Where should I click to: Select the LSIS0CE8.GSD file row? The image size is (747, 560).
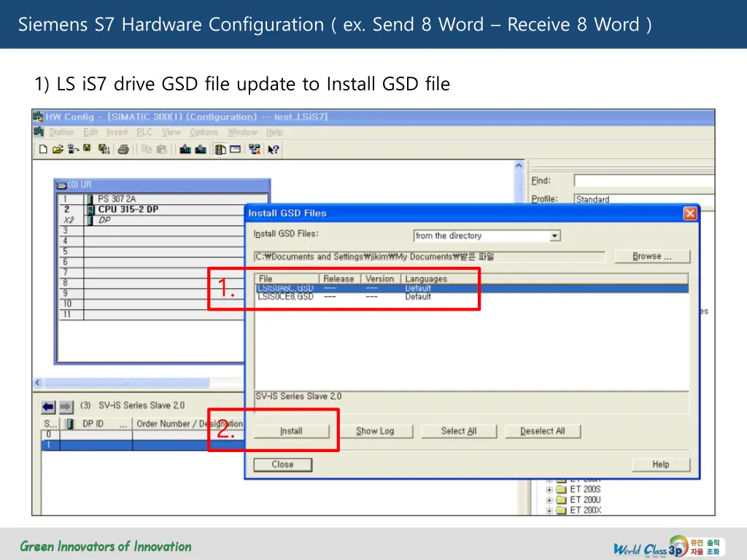click(472, 297)
